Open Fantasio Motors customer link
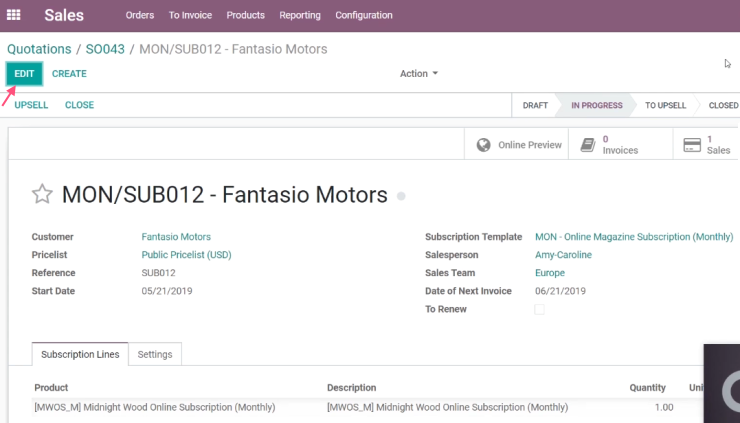740x423 pixels. pyautogui.click(x=176, y=237)
